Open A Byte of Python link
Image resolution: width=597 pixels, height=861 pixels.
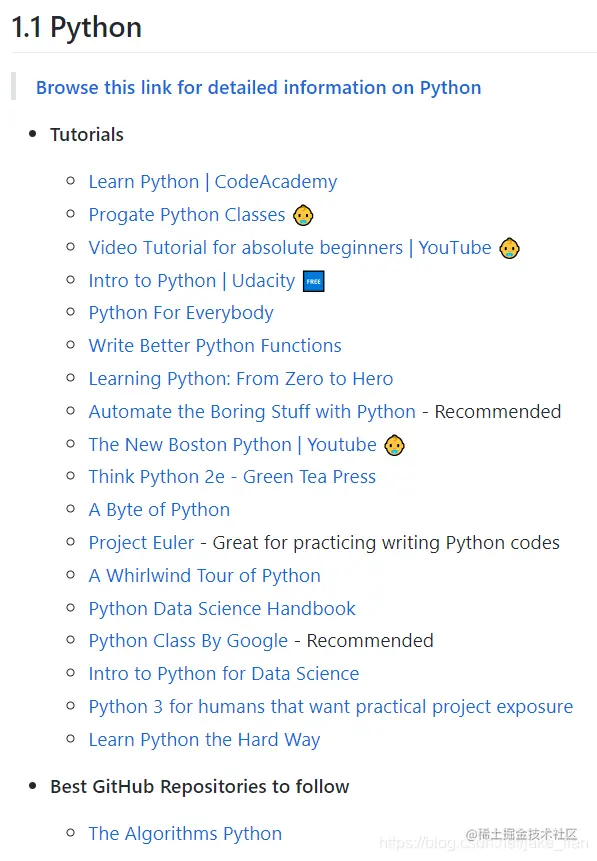coord(159,510)
